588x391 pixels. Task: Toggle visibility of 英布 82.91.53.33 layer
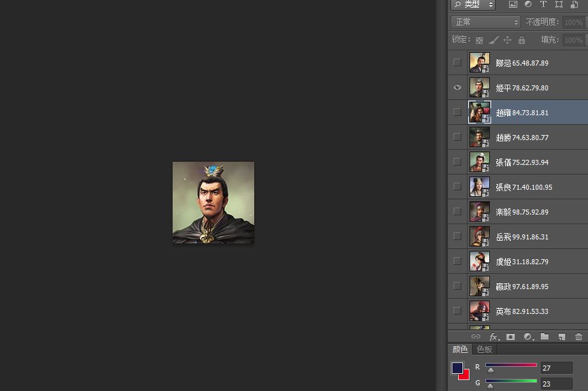click(457, 310)
